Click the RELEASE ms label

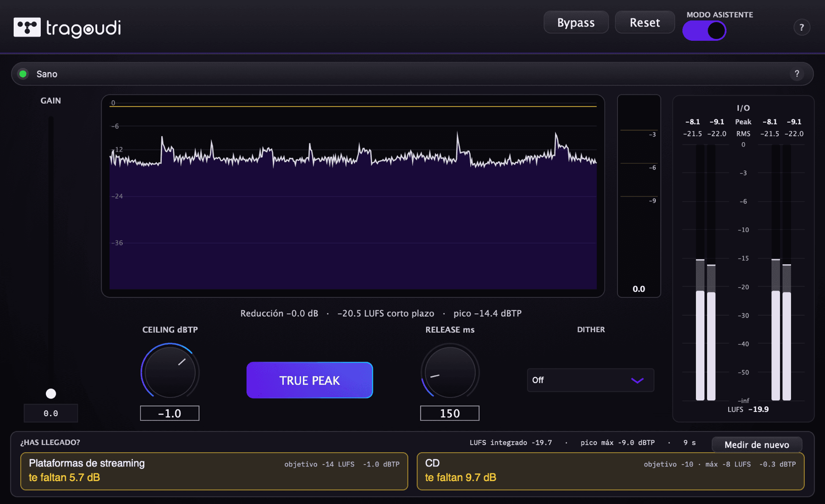coord(450,329)
